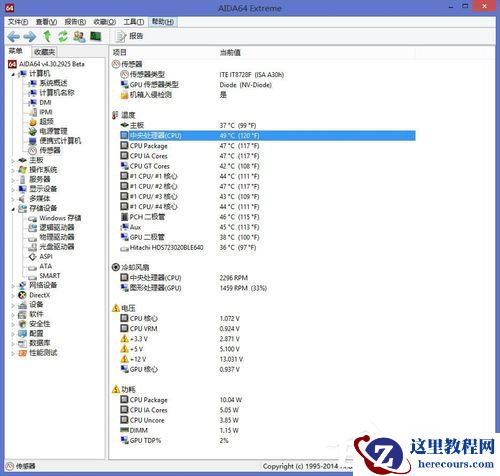This screenshot has width=500, height=476.
Task: Click the 性能测试 tree icon
Action: [22, 353]
